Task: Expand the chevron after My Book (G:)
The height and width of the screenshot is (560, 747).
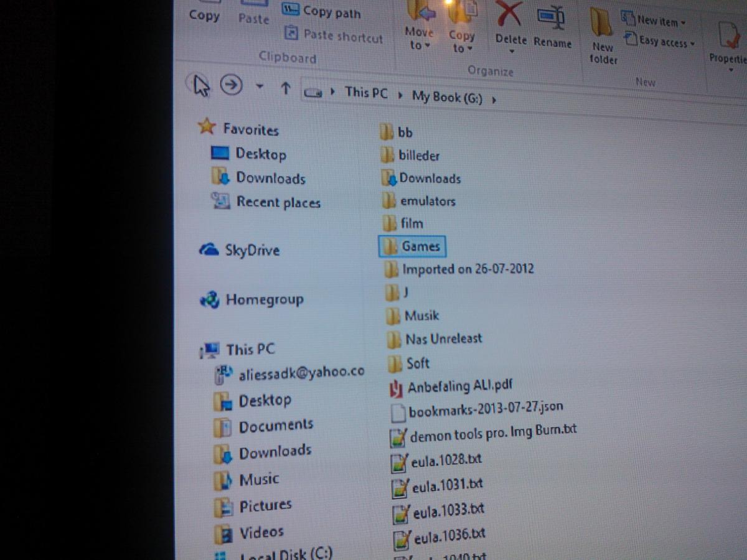Action: (494, 99)
